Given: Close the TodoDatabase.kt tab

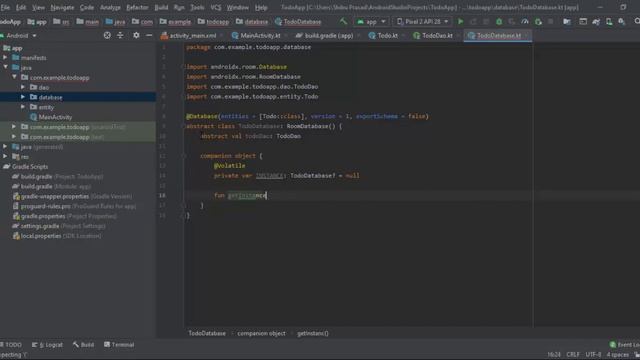Looking at the screenshot, I should 527,36.
